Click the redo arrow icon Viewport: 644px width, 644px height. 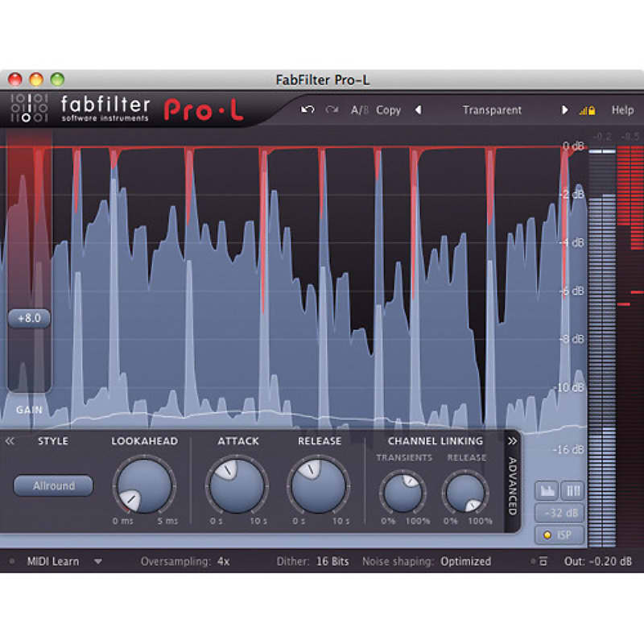tap(332, 109)
